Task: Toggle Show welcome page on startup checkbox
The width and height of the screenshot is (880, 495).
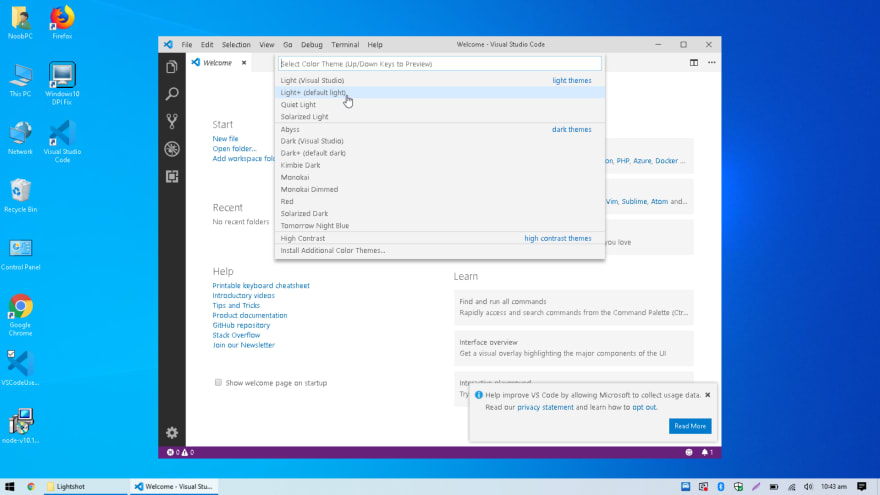Action: (218, 383)
